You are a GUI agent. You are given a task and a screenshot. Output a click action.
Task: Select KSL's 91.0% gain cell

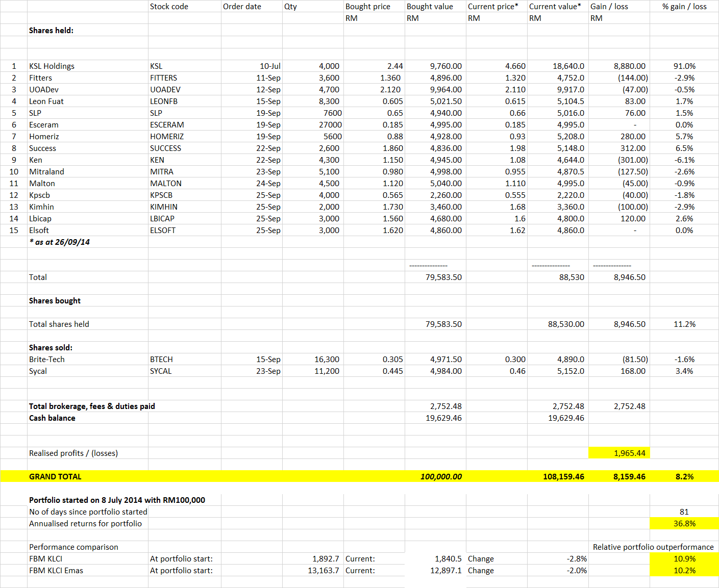click(x=684, y=66)
